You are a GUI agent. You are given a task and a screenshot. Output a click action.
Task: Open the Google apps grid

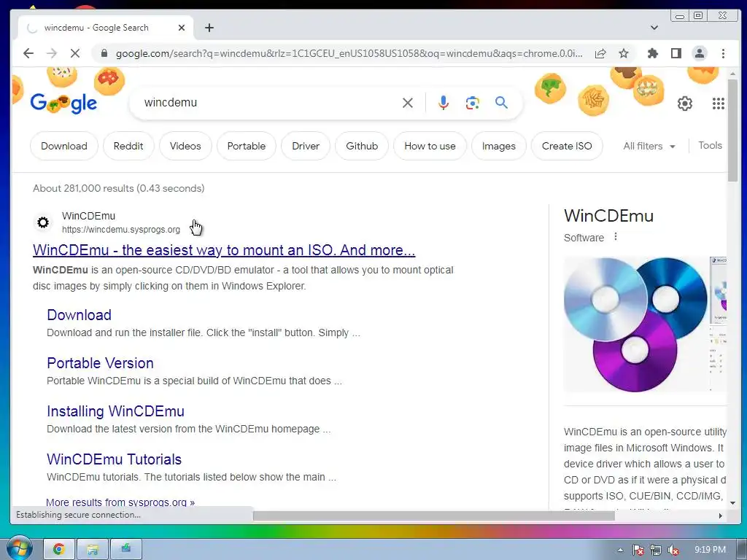click(718, 104)
